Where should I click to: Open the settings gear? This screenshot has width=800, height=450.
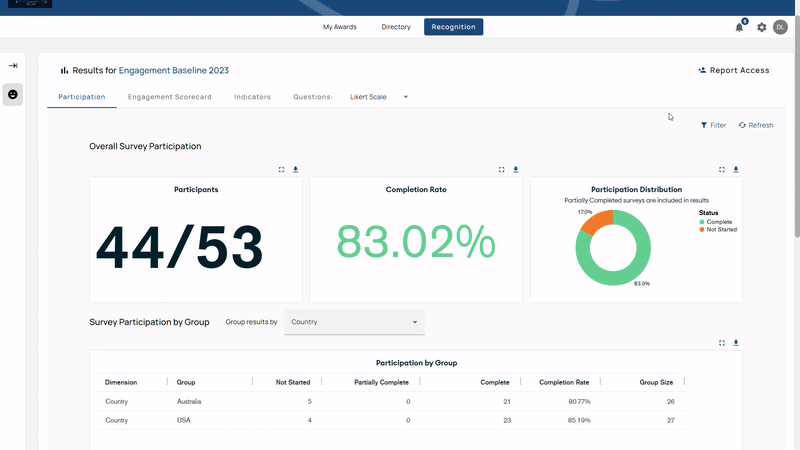[762, 27]
